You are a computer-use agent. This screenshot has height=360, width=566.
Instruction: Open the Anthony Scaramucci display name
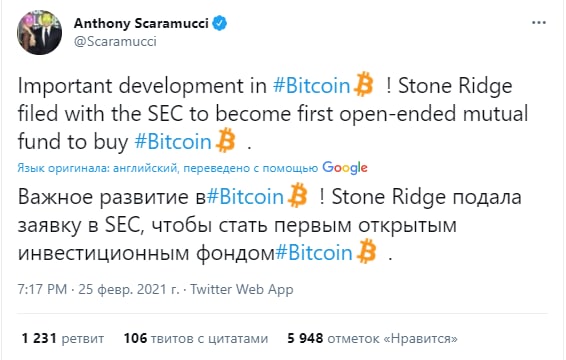pyautogui.click(x=141, y=23)
